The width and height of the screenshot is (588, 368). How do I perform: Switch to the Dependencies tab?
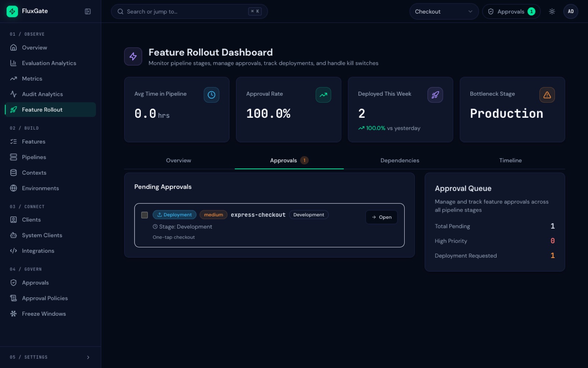tap(400, 160)
